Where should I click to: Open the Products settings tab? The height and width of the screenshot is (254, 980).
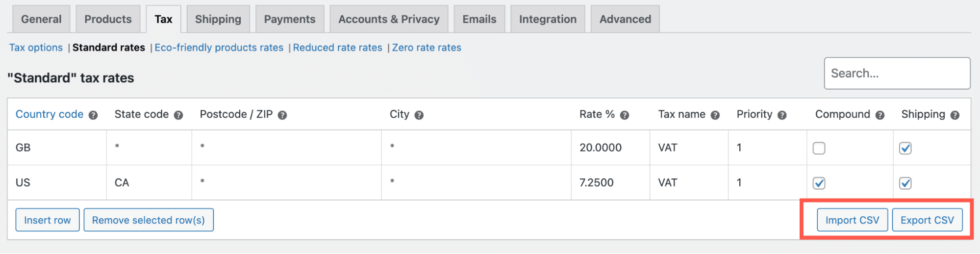[x=108, y=19]
